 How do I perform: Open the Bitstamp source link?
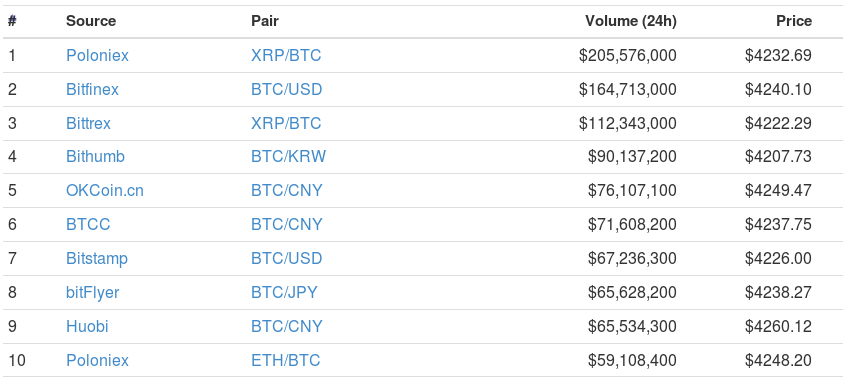(97, 258)
